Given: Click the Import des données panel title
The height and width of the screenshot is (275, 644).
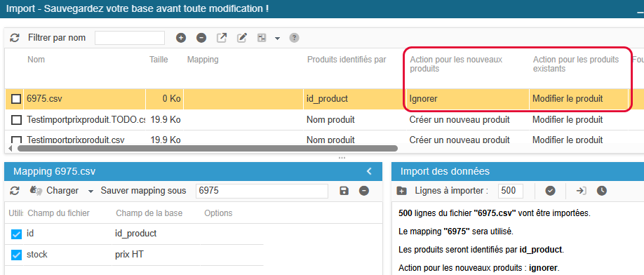Looking at the screenshot, I should coord(445,171).
